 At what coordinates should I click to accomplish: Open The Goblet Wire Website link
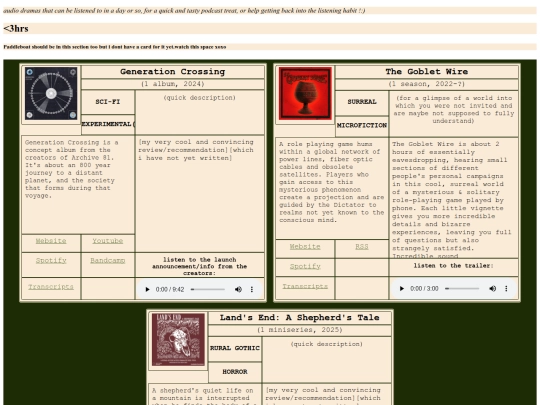[x=305, y=247]
